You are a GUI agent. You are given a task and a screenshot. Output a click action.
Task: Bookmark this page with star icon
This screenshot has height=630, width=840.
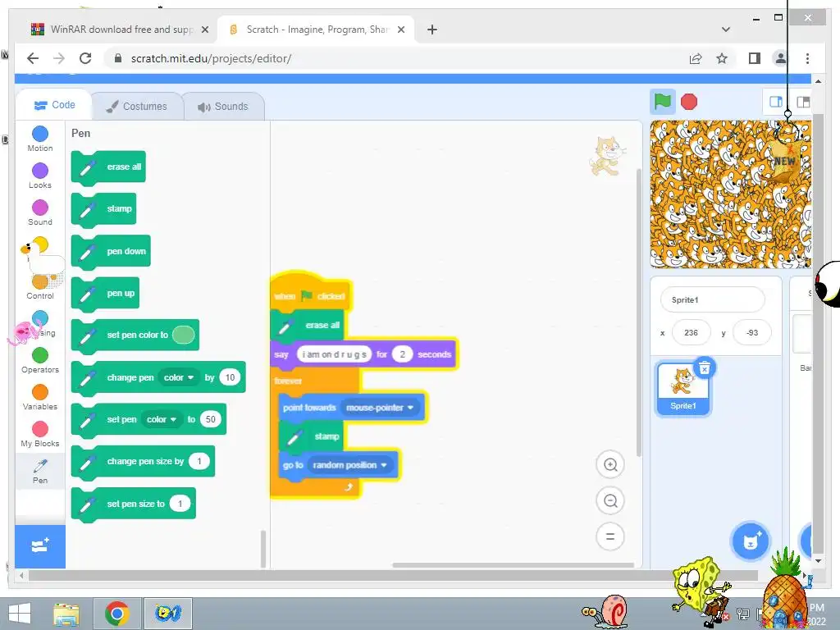point(722,58)
